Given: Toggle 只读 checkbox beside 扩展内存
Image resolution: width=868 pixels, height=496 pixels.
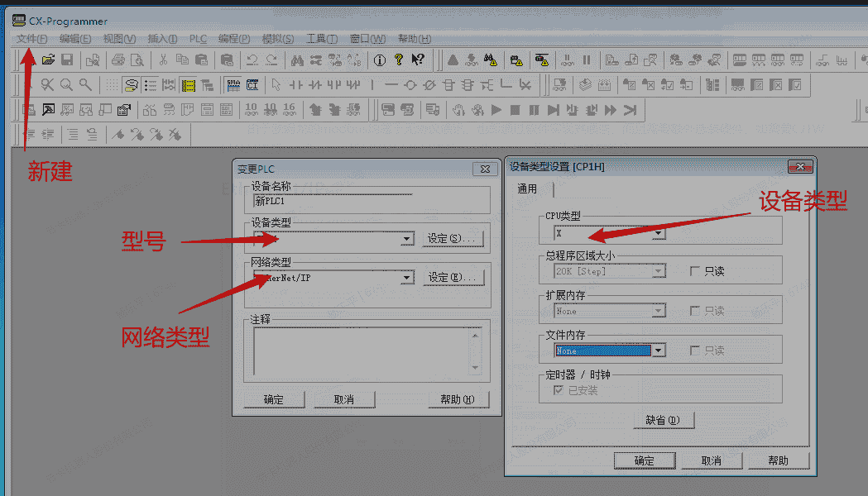Looking at the screenshot, I should coord(695,311).
